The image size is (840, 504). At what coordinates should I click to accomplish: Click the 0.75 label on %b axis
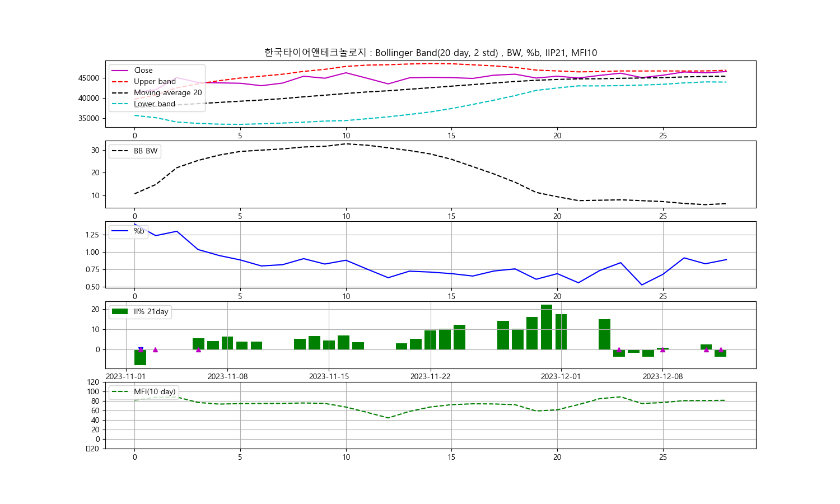[92, 269]
